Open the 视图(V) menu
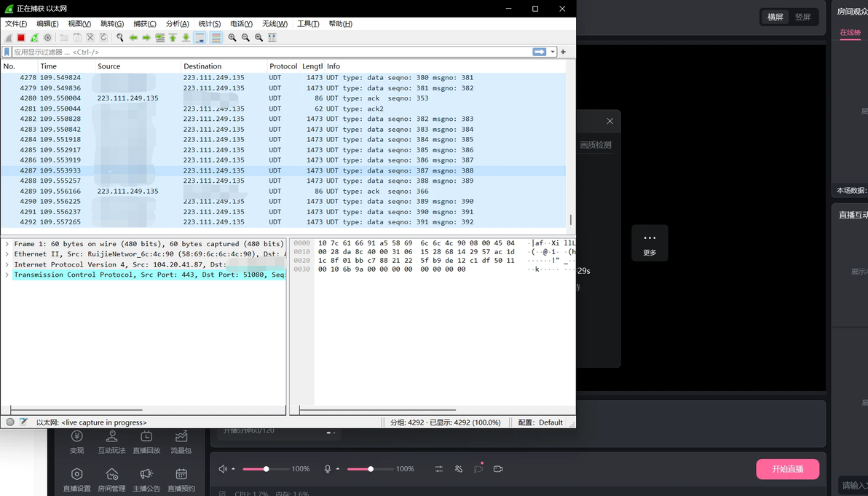Screen dimensions: 868x496 79,24
